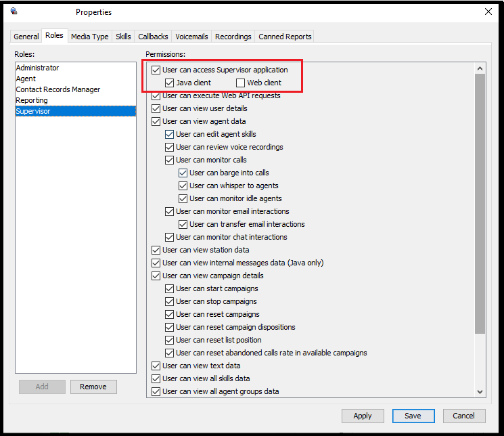This screenshot has width=504, height=436.
Task: Cancel the Properties dialog
Action: click(464, 416)
